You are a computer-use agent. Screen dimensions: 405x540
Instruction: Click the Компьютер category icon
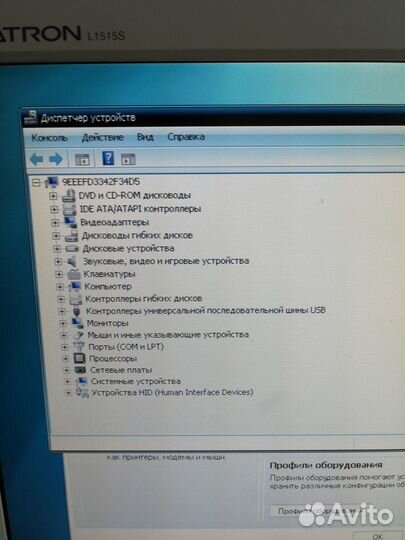coord(75,287)
